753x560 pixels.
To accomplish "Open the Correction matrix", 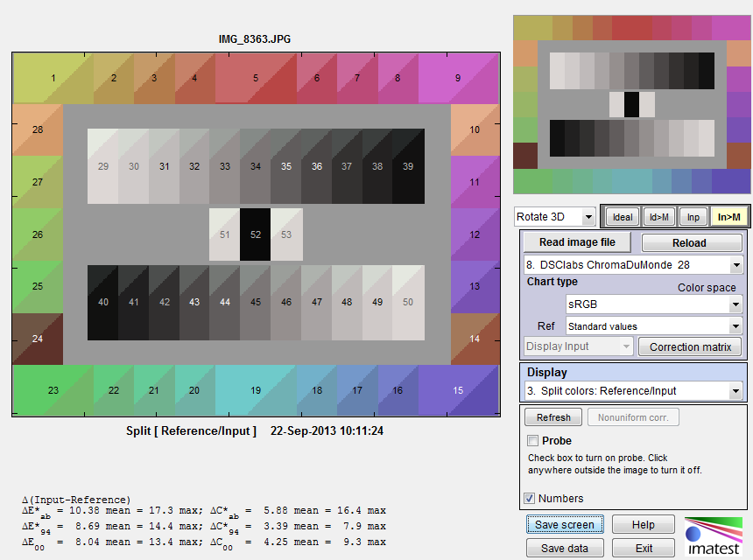I will tap(690, 347).
